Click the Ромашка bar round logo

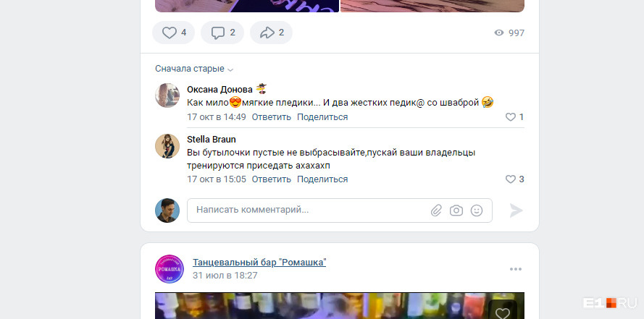(170, 269)
